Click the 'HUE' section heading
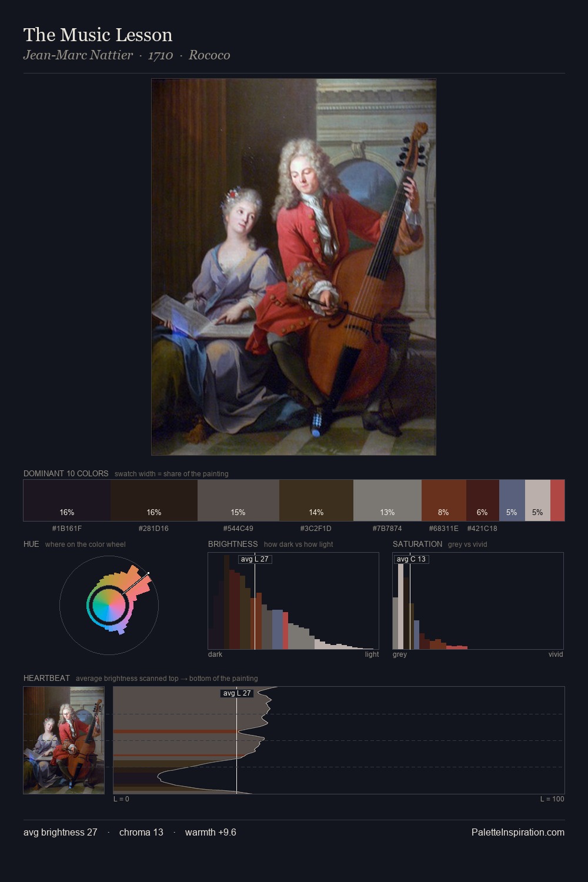 click(x=31, y=544)
